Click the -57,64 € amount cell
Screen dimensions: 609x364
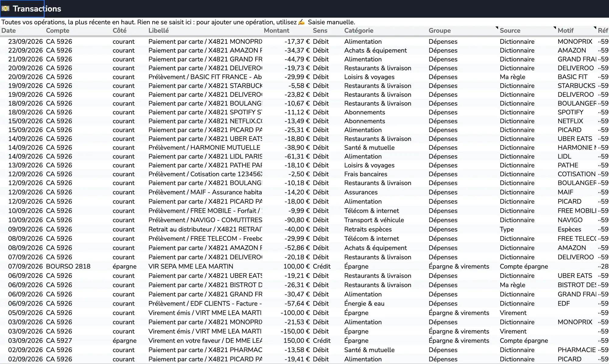(297, 303)
